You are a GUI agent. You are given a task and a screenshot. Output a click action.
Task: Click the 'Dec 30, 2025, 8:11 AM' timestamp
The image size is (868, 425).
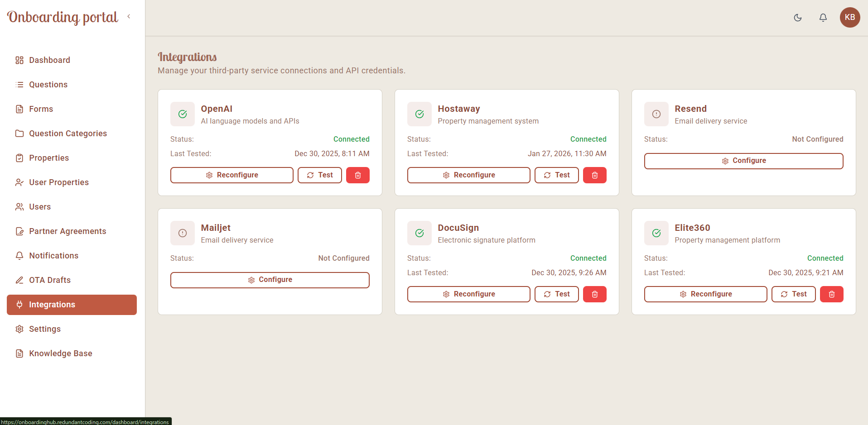coord(332,153)
